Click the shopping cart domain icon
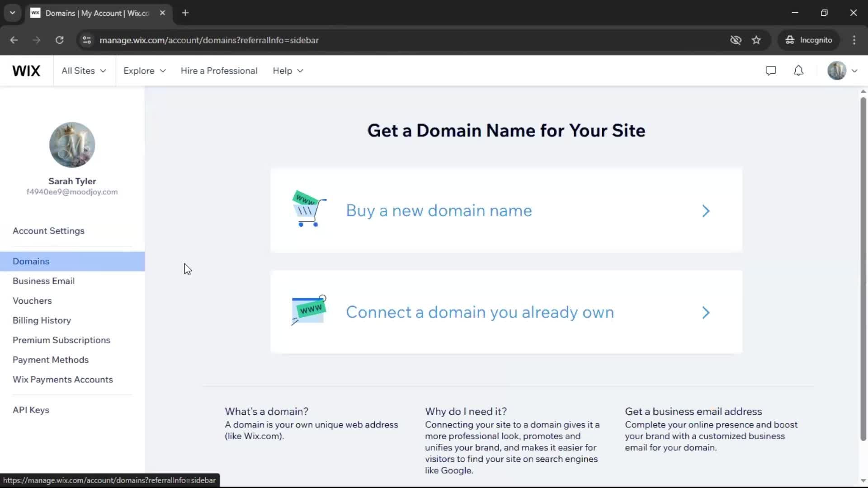 coord(310,209)
